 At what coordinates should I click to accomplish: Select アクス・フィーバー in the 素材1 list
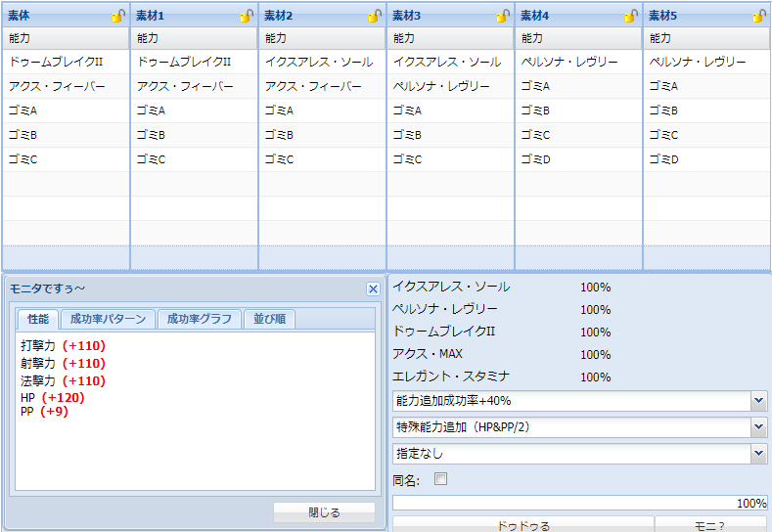194,87
